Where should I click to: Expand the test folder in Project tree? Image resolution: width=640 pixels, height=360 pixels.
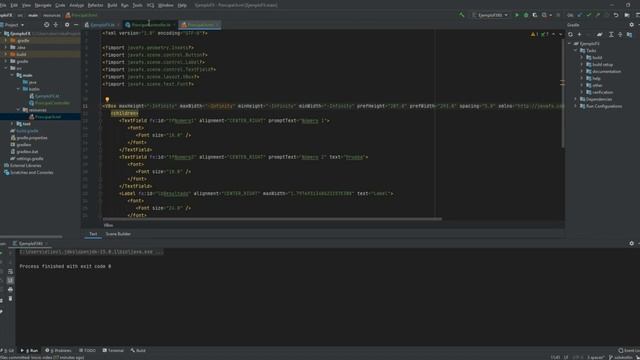12,124
